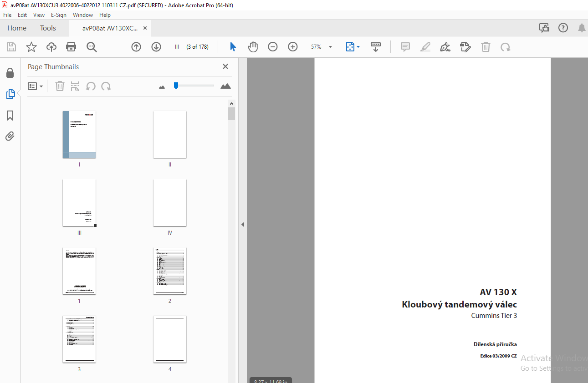Viewport: 588px width, 383px height.
Task: Toggle Page Thumbnails sidebar icon
Action: point(10,94)
